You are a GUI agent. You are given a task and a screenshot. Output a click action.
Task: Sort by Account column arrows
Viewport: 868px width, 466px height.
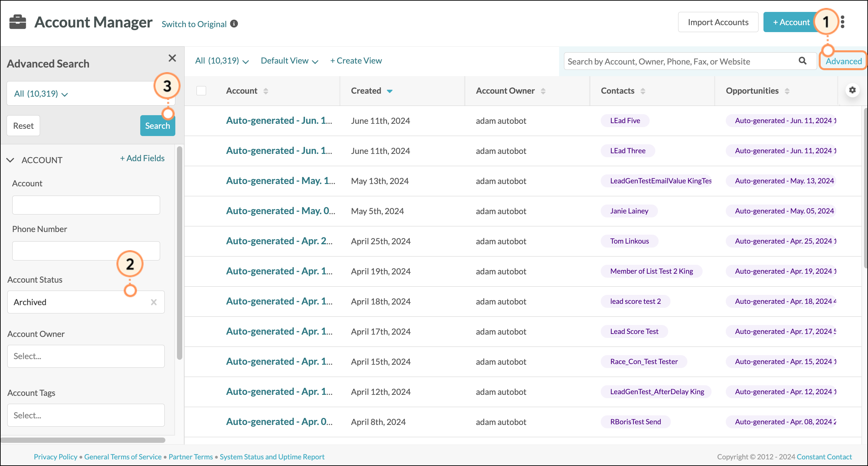(x=266, y=91)
